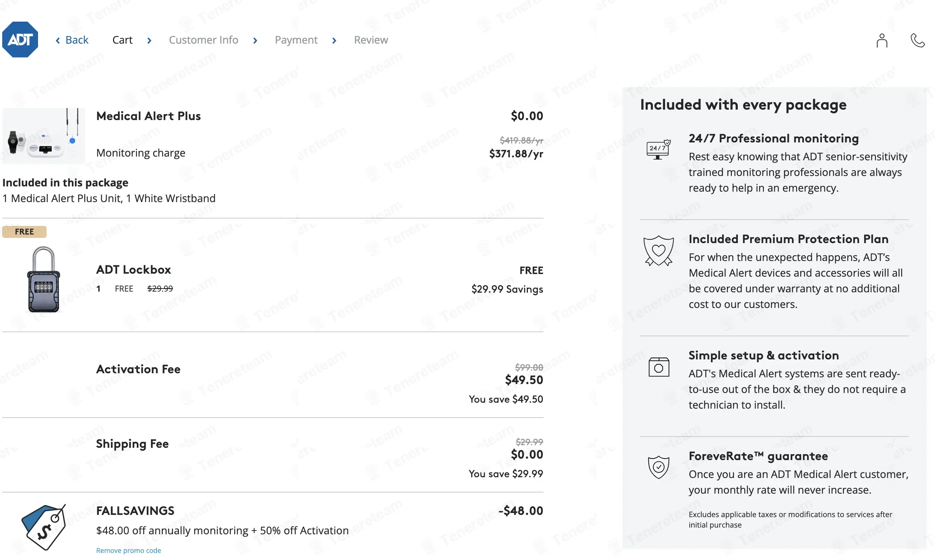Screen dimensions: 935x560
Task: Select the Cart step
Action: pos(122,40)
